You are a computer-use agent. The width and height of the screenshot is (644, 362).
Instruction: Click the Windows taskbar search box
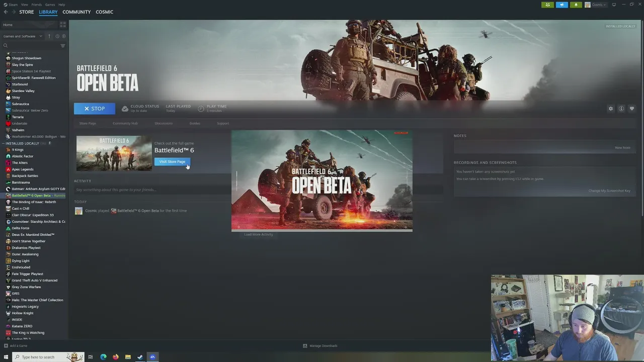pos(47,357)
